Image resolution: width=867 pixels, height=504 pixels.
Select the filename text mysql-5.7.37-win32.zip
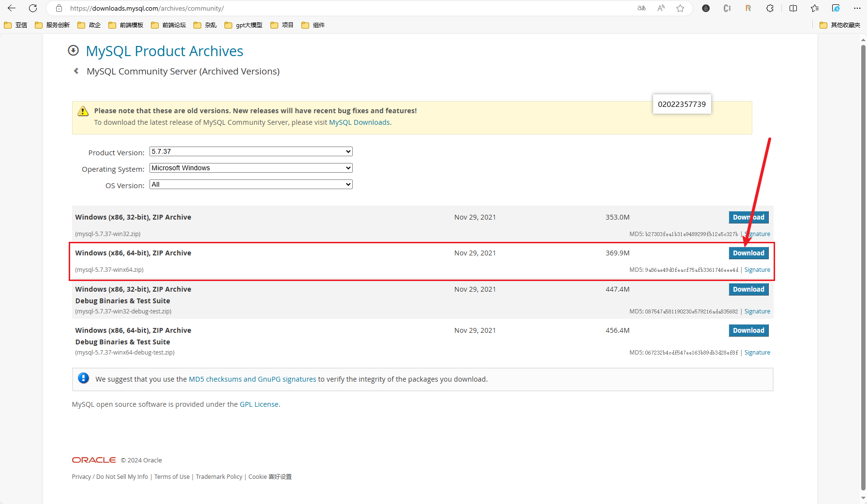click(x=108, y=234)
